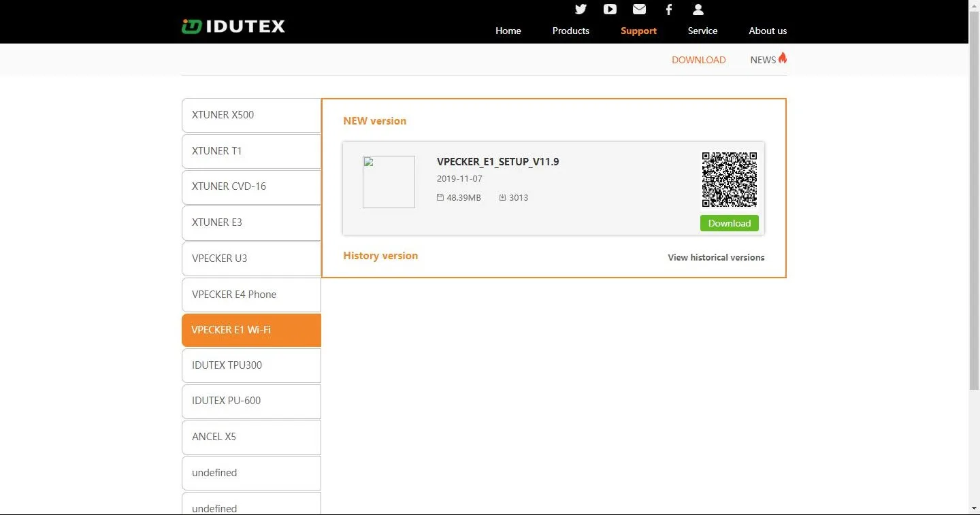The image size is (980, 515).
Task: Open the YouTube channel icon
Action: pos(610,9)
